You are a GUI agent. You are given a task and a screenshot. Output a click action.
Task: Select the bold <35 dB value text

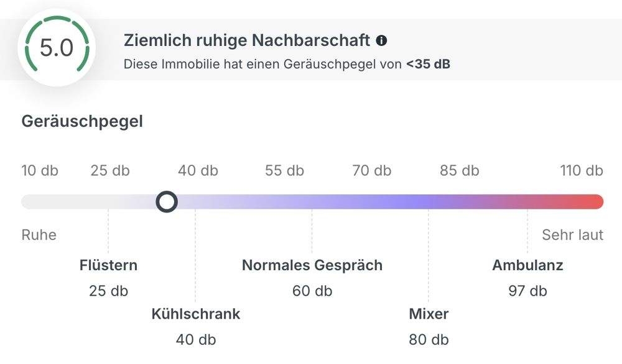[x=429, y=63]
